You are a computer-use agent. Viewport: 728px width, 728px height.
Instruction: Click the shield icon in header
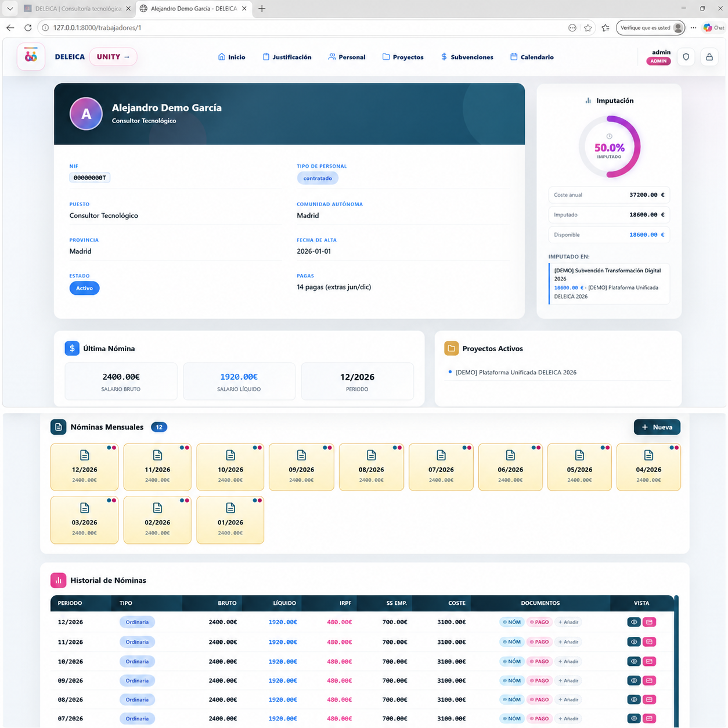686,57
